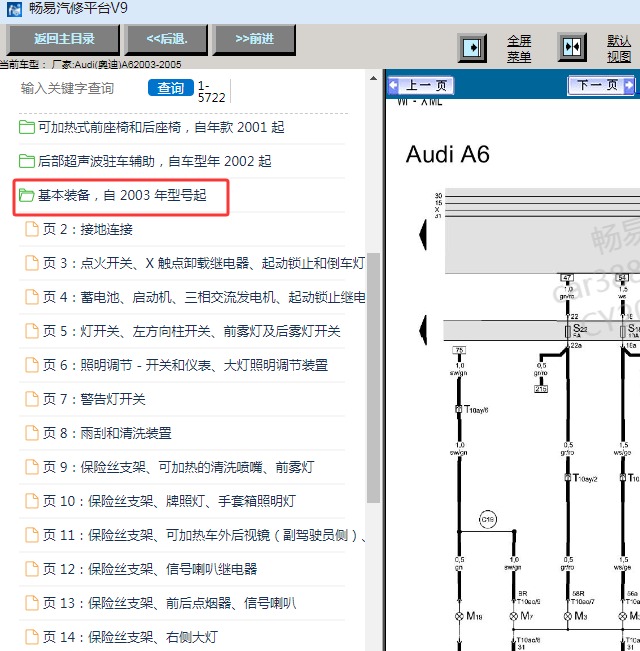Open 页 11：保险丝支架、可加热车外后视镜

tap(204, 536)
